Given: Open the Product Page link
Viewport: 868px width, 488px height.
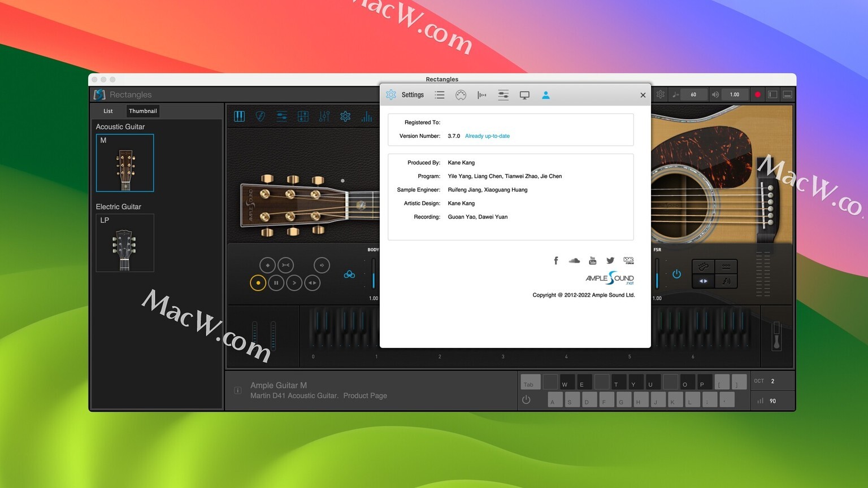Looking at the screenshot, I should click(x=365, y=395).
